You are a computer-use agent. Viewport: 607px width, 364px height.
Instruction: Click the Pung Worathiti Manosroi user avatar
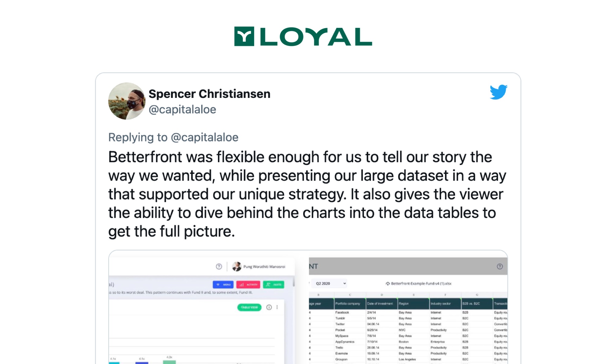click(237, 266)
